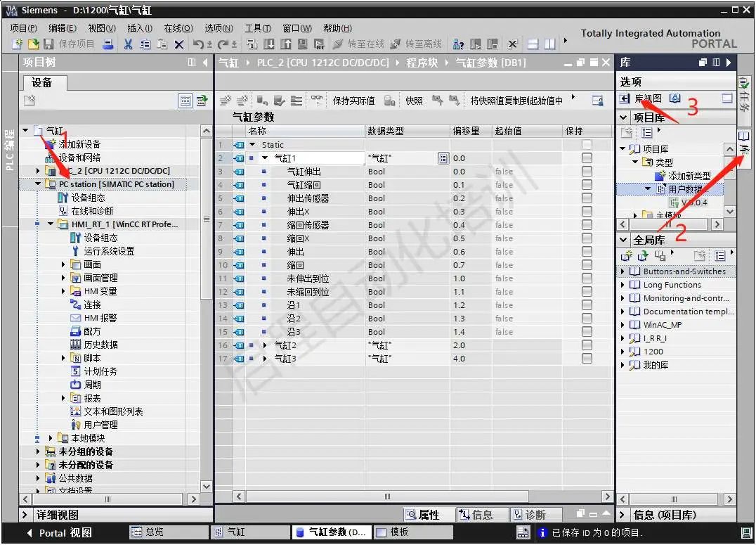The image size is (756, 545).
Task: Expand the 画面 folder in tree
Action: coord(63,264)
